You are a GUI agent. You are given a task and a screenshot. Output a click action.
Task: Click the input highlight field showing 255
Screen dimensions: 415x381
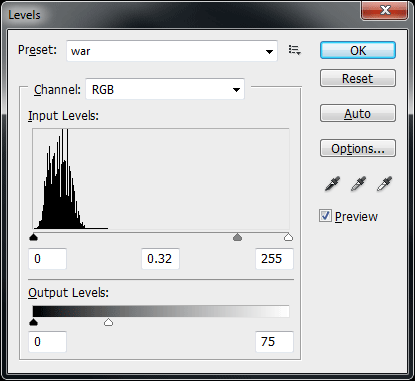[x=274, y=259]
